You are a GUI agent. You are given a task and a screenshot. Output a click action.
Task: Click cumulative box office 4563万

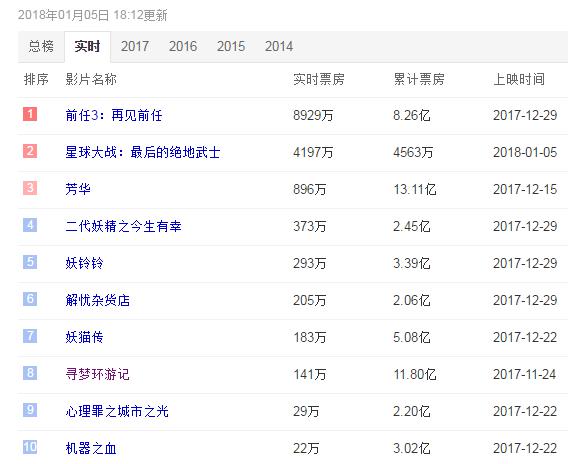point(413,152)
